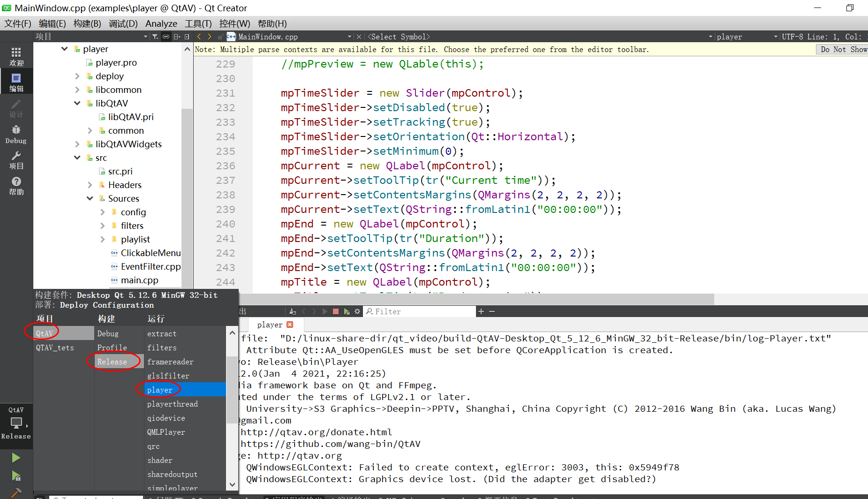Screen dimensions: 868x499
Task: Toggle synchronize with editor link icon
Action: click(166, 37)
